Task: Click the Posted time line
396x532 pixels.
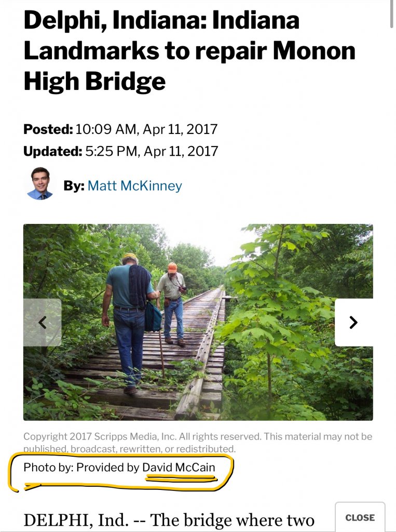Action: (120, 129)
